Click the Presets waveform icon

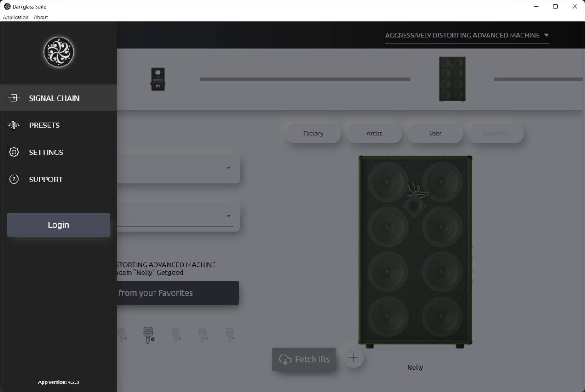tap(14, 125)
